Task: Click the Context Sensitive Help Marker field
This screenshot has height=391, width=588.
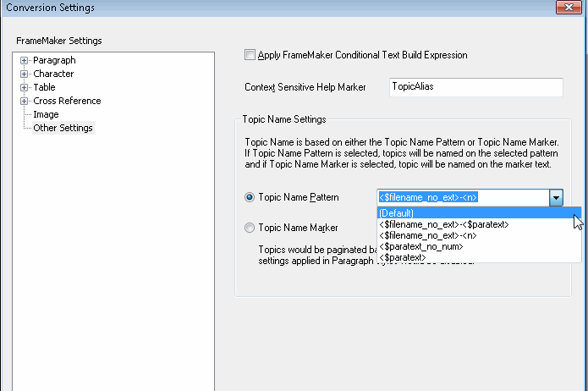Action: click(475, 87)
